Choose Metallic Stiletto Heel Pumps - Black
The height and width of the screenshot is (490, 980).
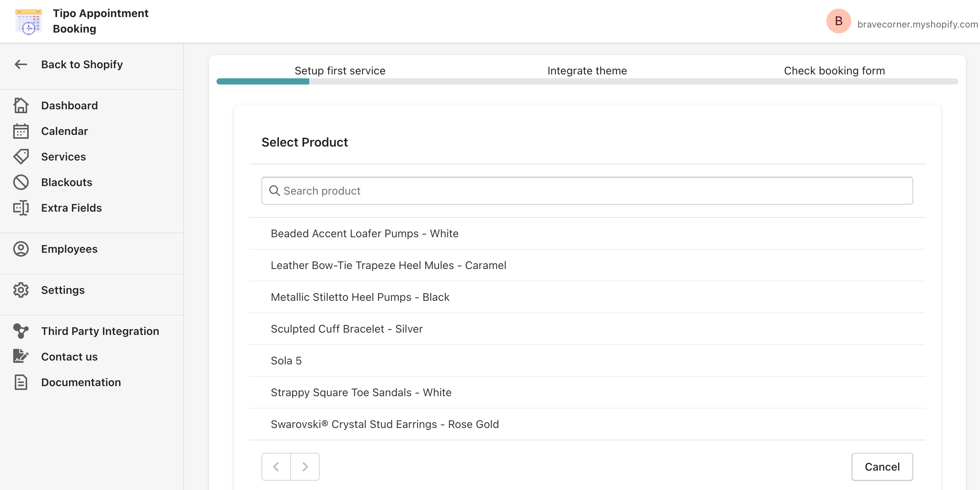pos(587,297)
